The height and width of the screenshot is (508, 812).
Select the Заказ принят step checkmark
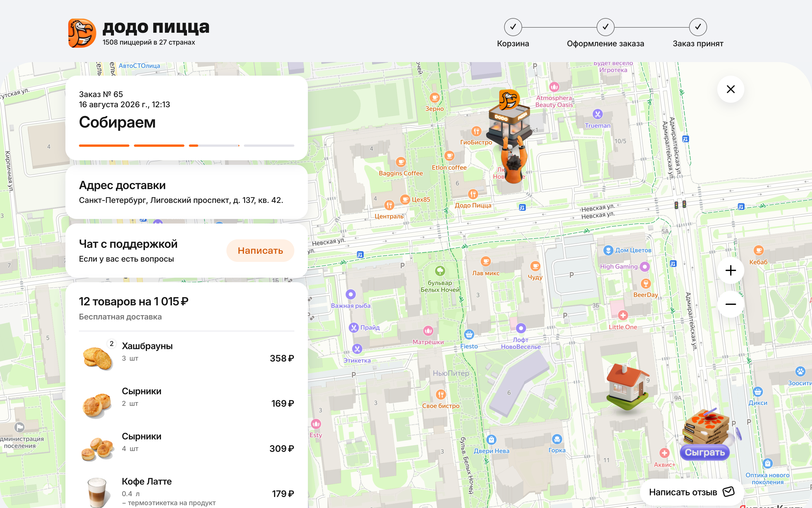coord(698,27)
